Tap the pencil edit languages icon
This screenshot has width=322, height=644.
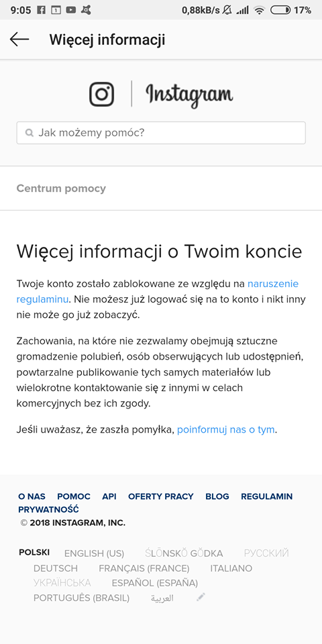coord(201,597)
